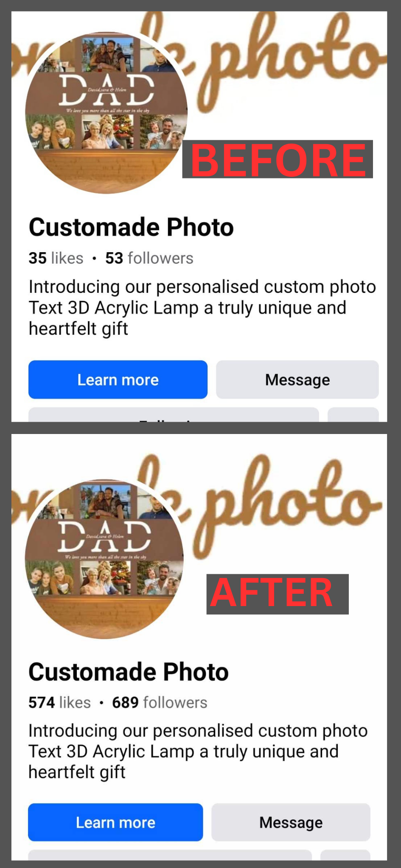Click the top page description text

(202, 308)
